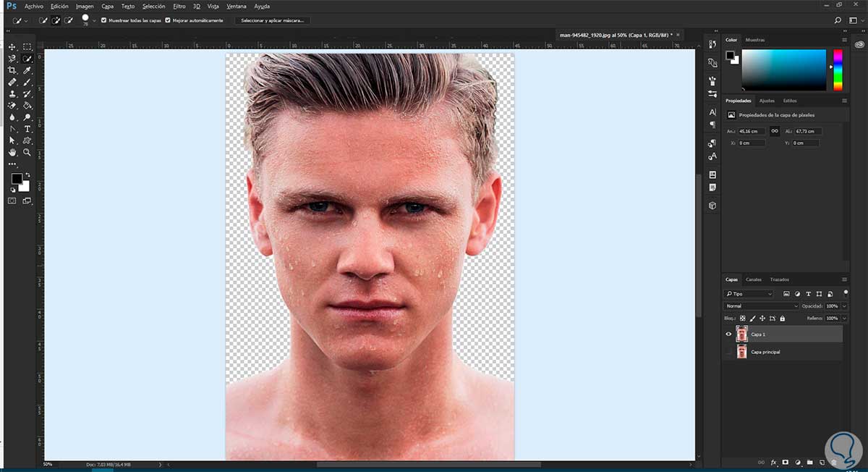The height and width of the screenshot is (472, 868).
Task: Toggle lock position icon
Action: [x=762, y=319]
